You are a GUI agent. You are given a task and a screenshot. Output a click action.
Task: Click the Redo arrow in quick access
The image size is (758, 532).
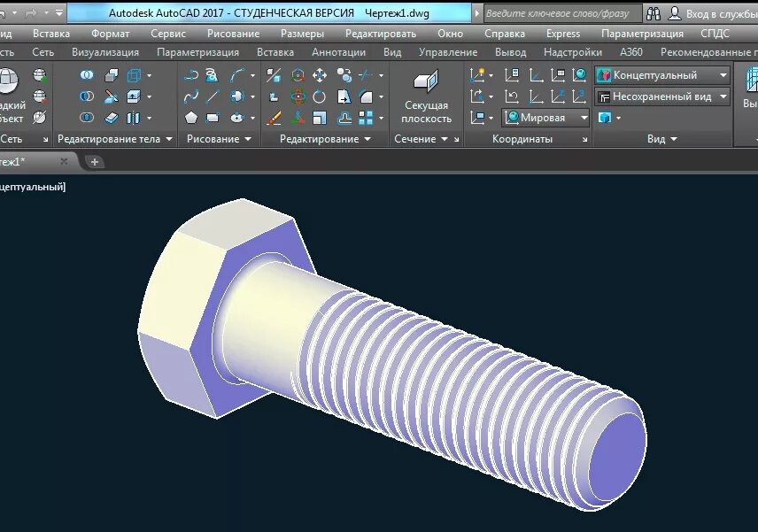tap(31, 13)
